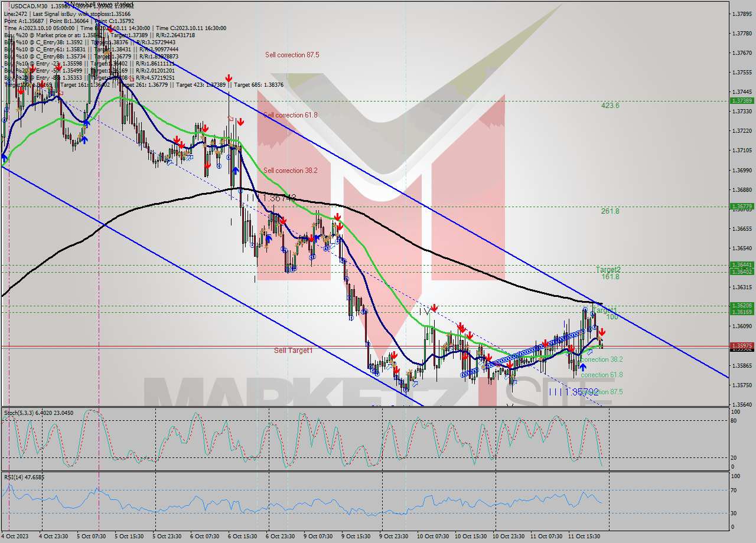Click 1.36990 on the price axis
Viewport: 756px width, 543px height.
point(742,170)
